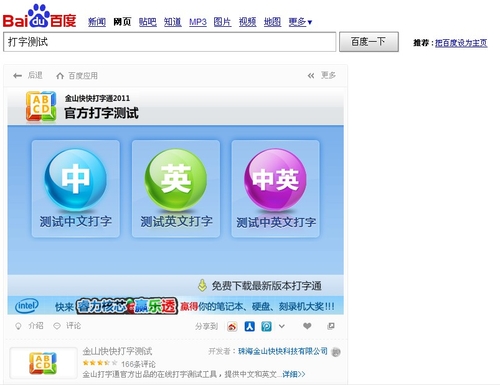
Task: Open the 166条评论 reviews text
Action: [x=138, y=364]
